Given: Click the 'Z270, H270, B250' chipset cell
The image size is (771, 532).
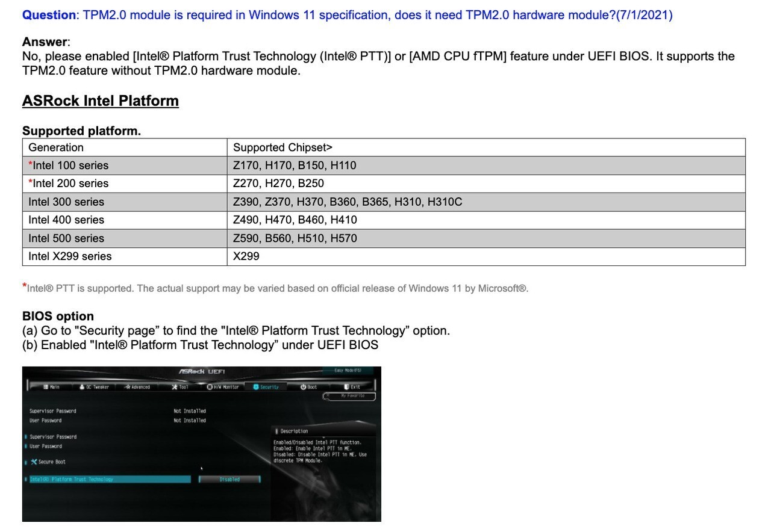Looking at the screenshot, I should (486, 184).
